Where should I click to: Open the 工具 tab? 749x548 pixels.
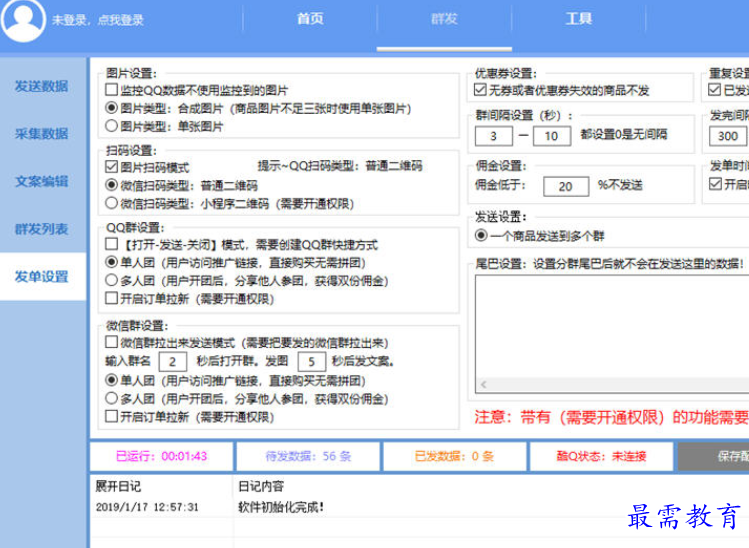(578, 19)
